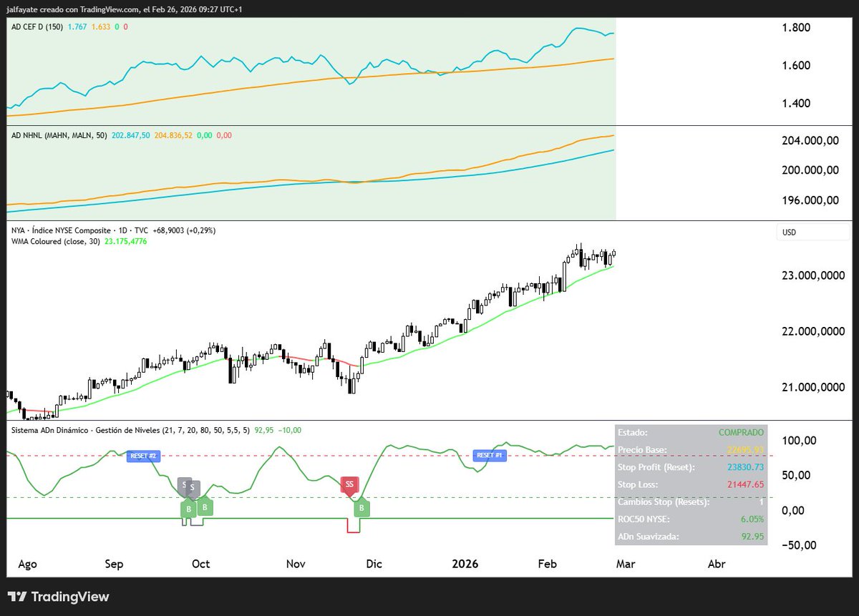859x616 pixels.
Task: Click the 196.000,00 scale label
Action: (810, 200)
